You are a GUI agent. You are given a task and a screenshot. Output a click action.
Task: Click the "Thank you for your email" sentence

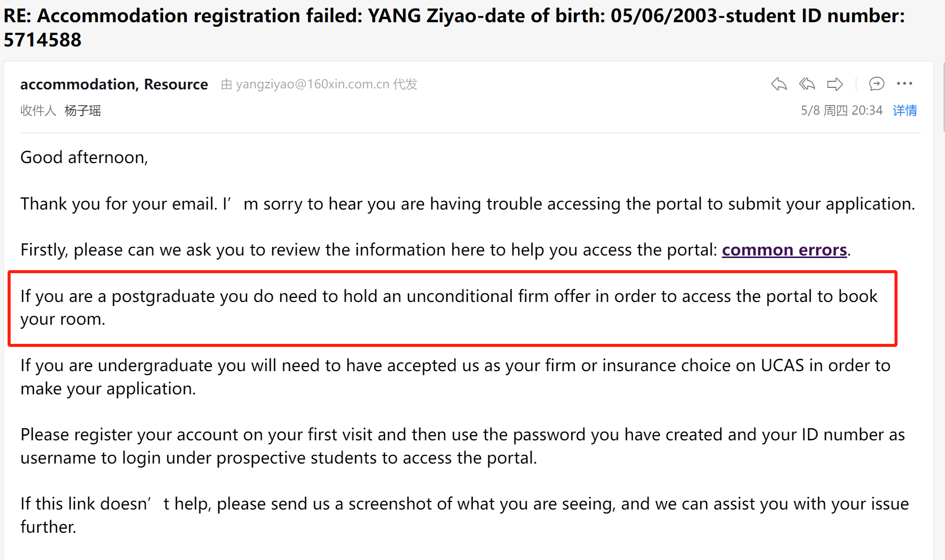coord(467,204)
